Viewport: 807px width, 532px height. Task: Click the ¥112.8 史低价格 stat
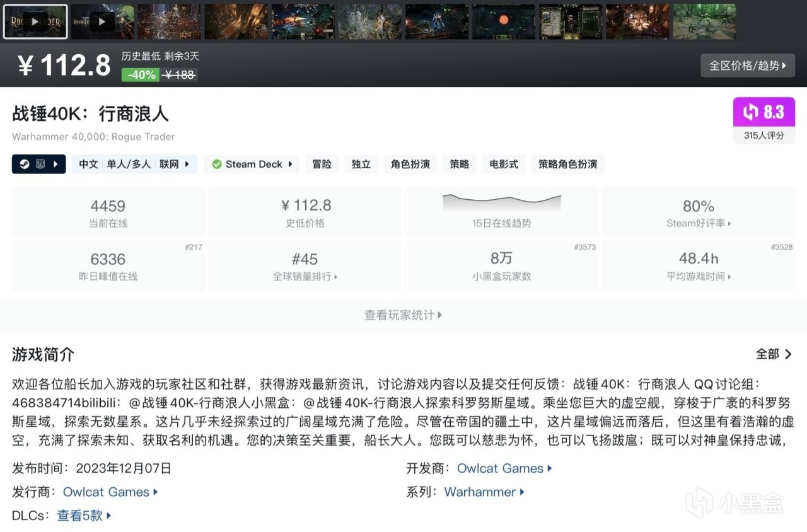[305, 212]
